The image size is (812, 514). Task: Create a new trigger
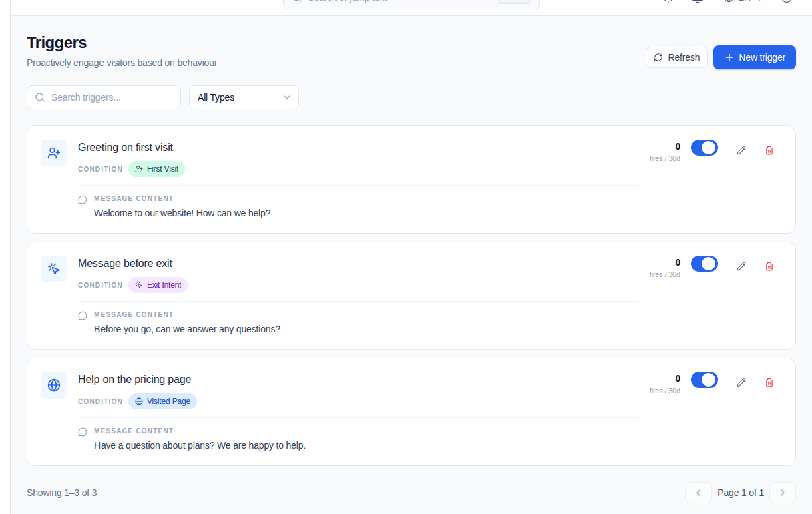click(x=755, y=57)
